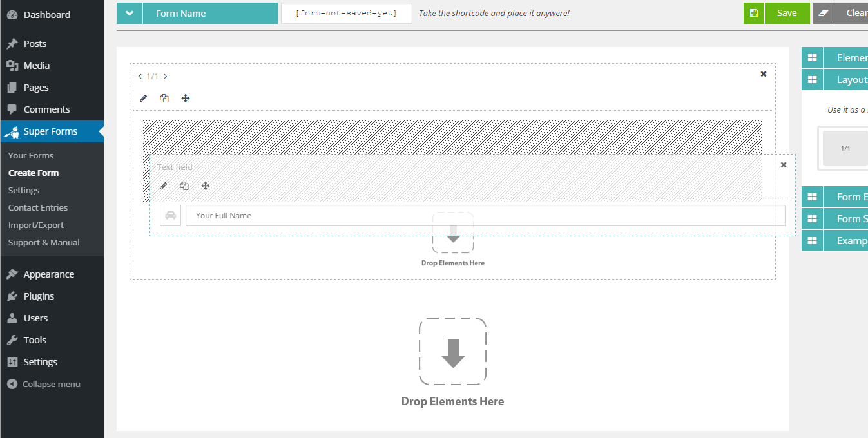
Task: Grab the Text field move icon
Action: pos(206,186)
